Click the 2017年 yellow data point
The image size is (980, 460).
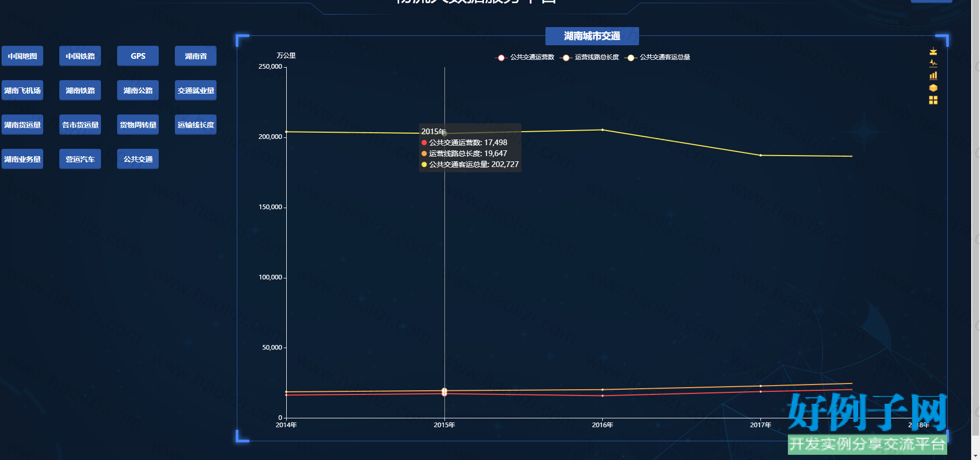[760, 155]
